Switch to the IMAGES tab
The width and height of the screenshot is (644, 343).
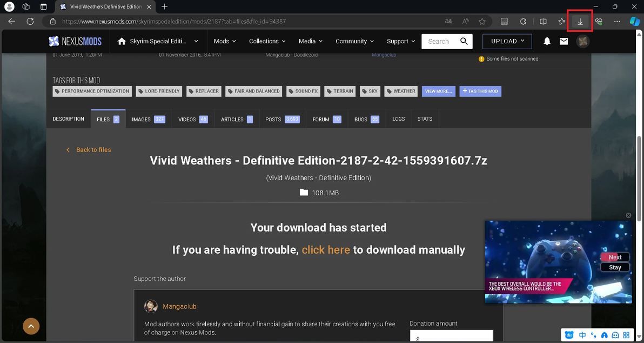(148, 119)
